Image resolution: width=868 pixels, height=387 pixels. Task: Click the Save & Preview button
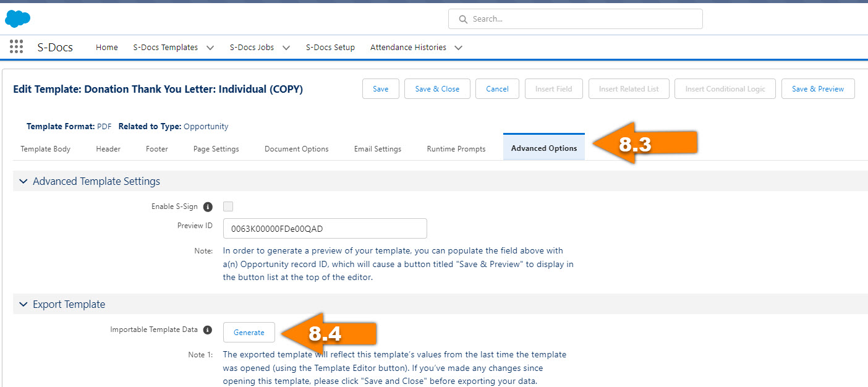817,89
